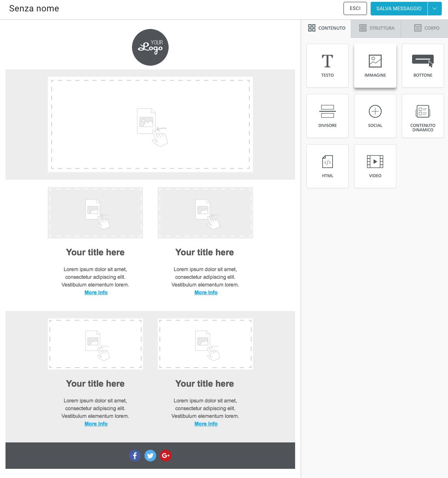
Task: Click right More Info link in gray section
Action: click(x=206, y=424)
